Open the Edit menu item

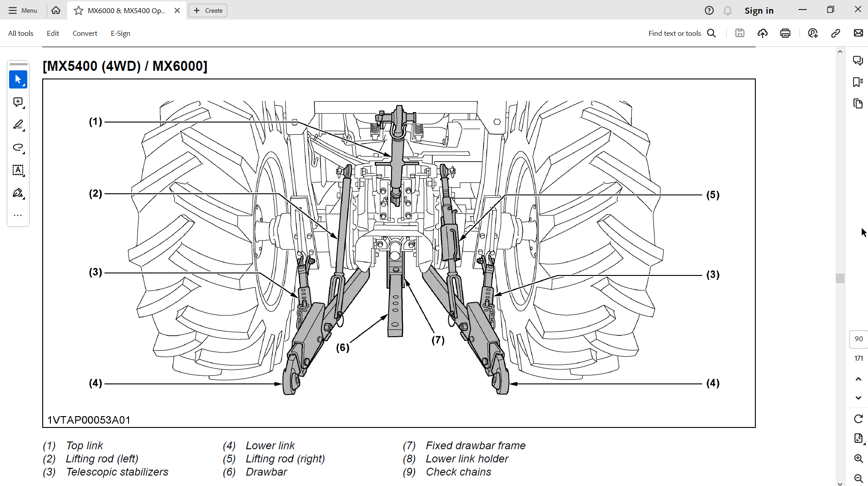pos(53,33)
